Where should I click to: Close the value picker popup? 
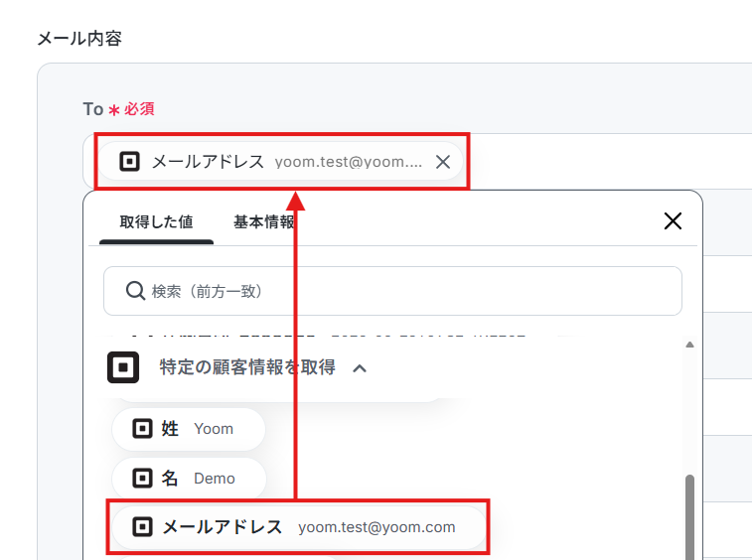673,221
